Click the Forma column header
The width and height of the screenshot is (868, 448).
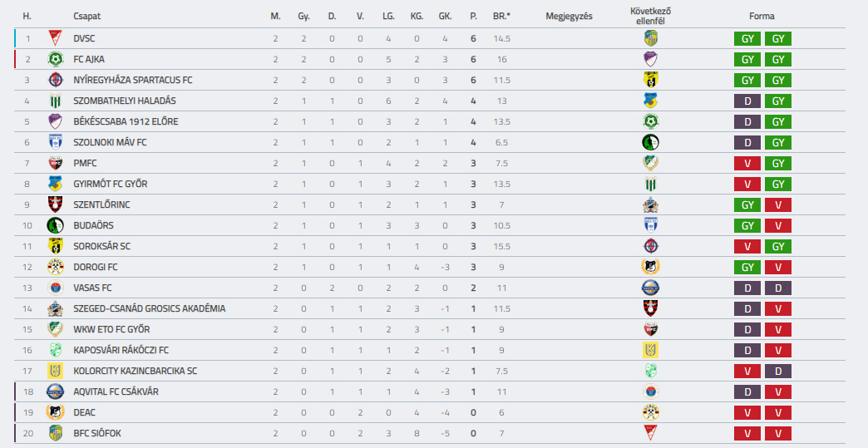click(x=762, y=16)
